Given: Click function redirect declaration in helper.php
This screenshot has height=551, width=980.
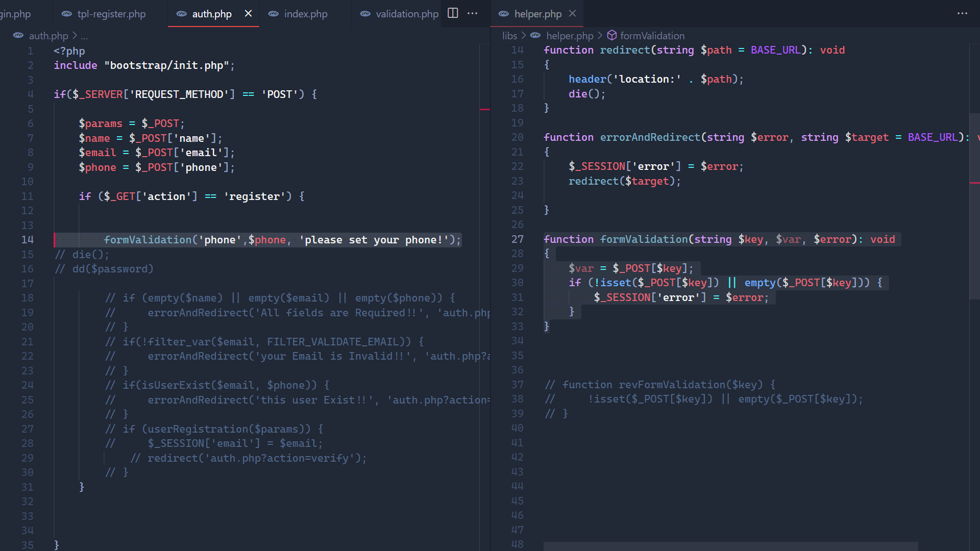Looking at the screenshot, I should point(694,50).
